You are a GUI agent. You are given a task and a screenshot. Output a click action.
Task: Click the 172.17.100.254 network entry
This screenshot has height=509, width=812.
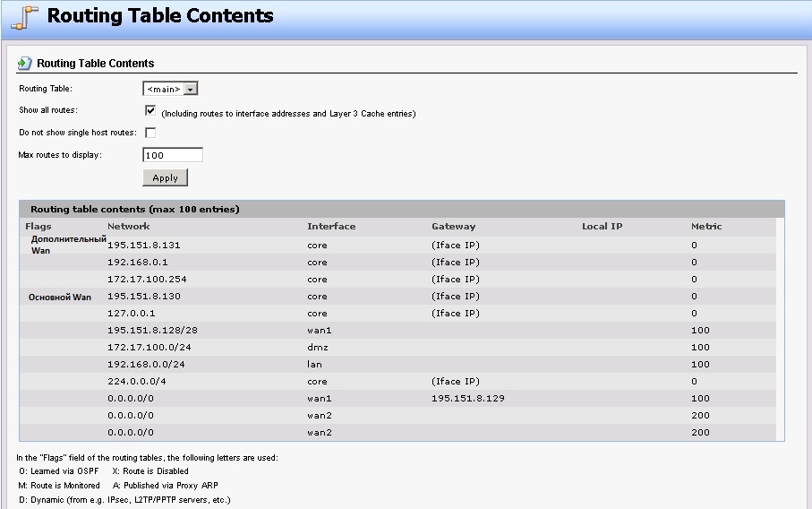tap(147, 280)
